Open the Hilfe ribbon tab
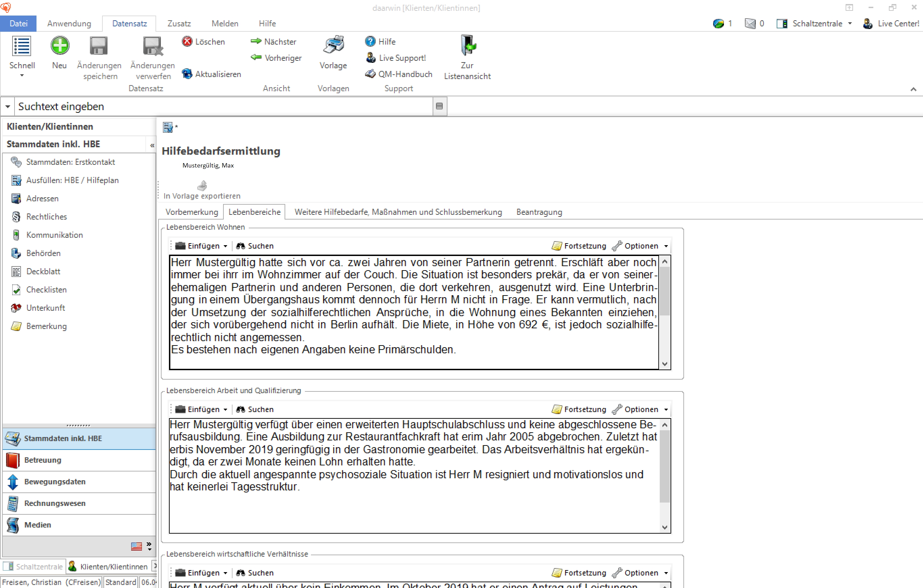 [x=267, y=23]
